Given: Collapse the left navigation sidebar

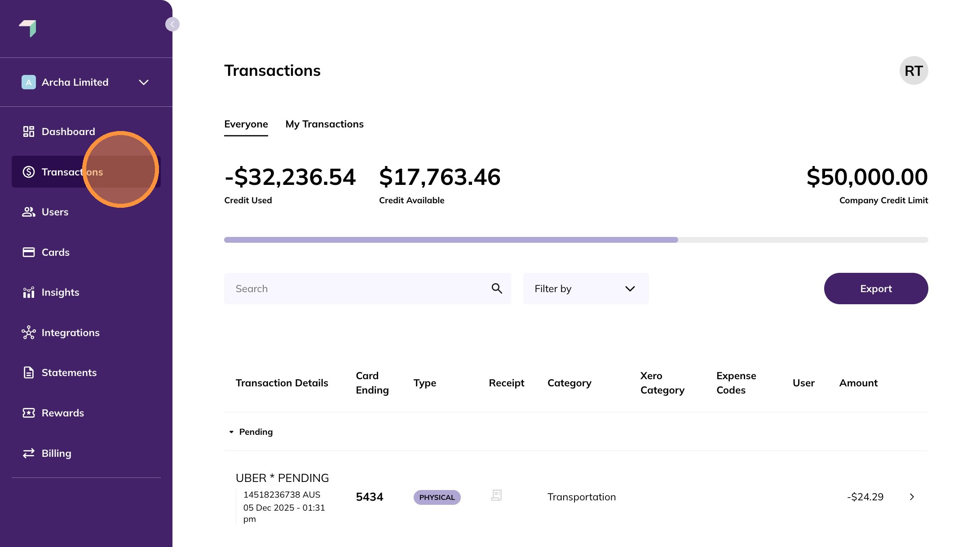Looking at the screenshot, I should tap(172, 24).
